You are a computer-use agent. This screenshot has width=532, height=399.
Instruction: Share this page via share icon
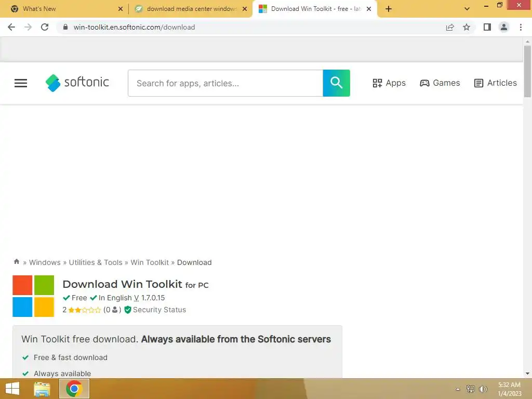[450, 27]
